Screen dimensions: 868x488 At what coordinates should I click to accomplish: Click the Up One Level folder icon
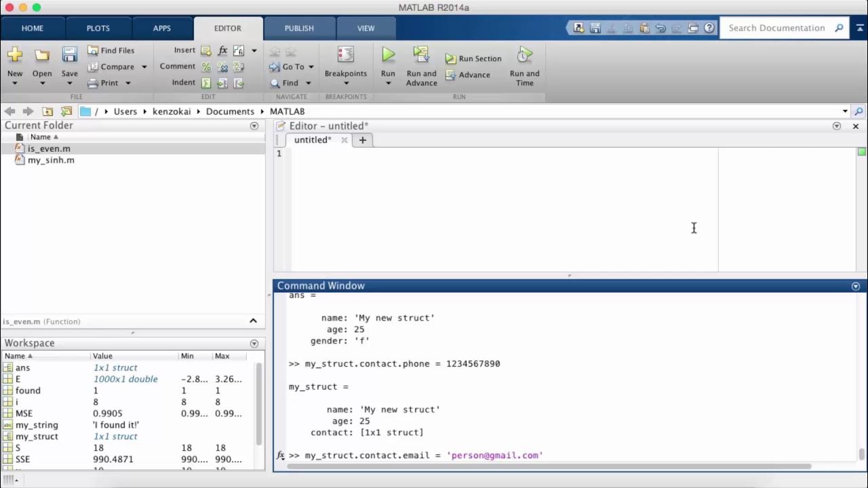coord(47,111)
